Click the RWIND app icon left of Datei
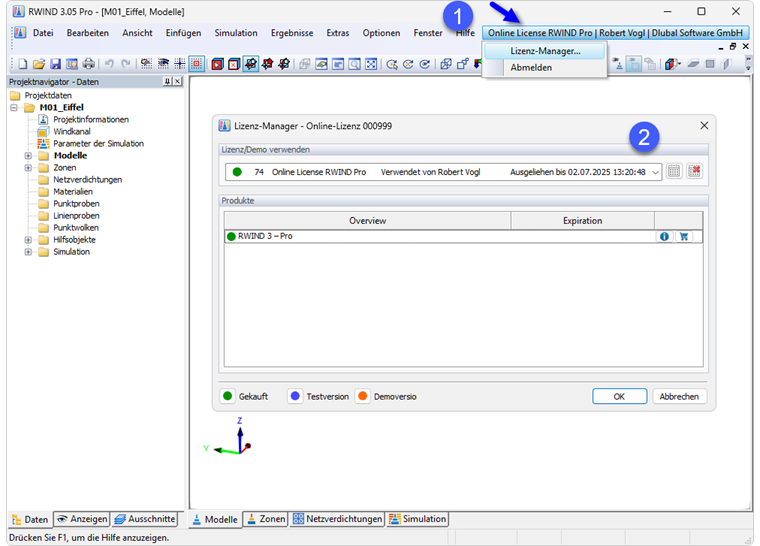760x546 pixels. 20,32
